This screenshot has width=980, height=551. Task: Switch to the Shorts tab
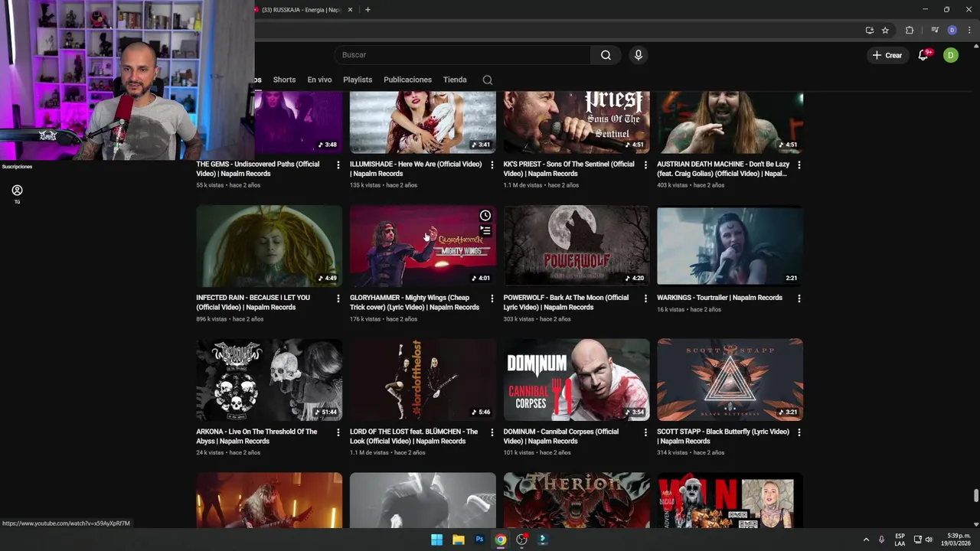pyautogui.click(x=284, y=80)
